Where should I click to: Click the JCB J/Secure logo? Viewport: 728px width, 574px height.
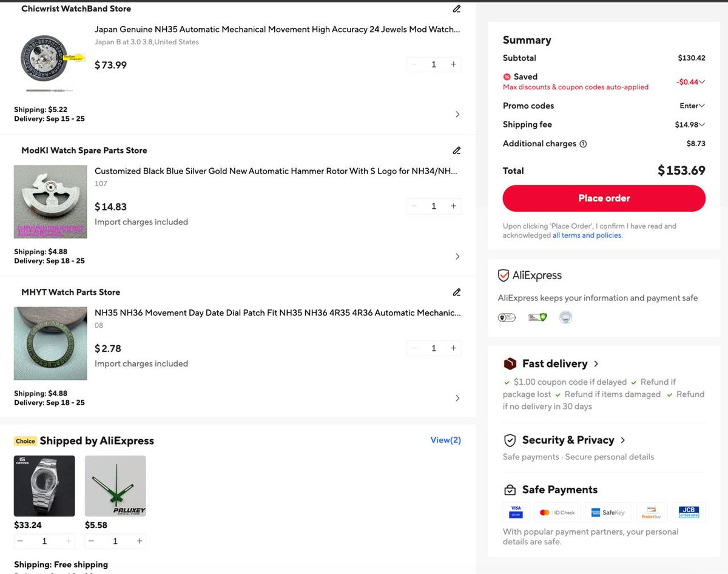(689, 513)
